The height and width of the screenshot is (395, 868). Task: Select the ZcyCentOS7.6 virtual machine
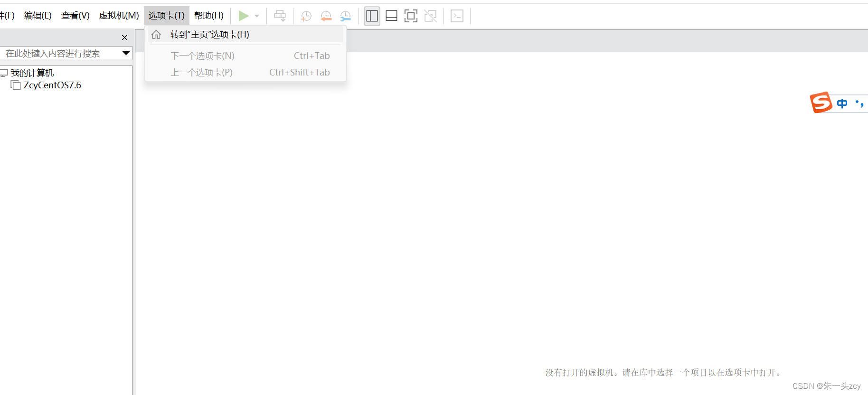(x=52, y=85)
